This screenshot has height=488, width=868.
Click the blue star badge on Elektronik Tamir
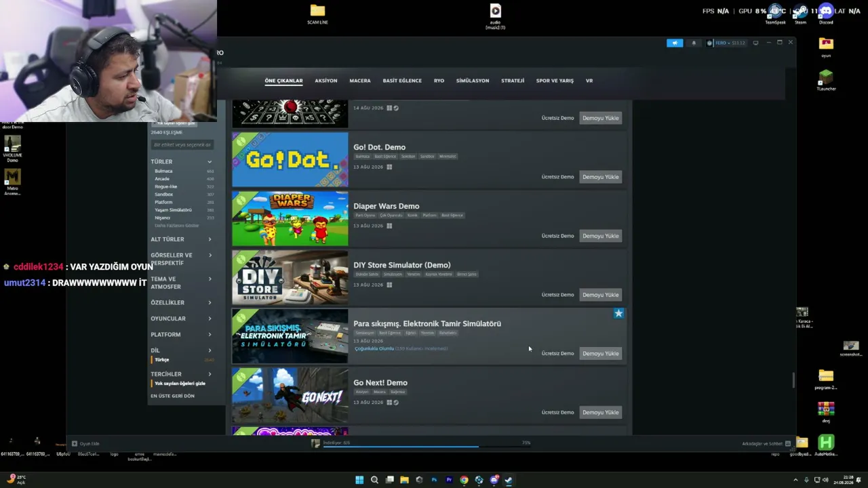click(618, 314)
